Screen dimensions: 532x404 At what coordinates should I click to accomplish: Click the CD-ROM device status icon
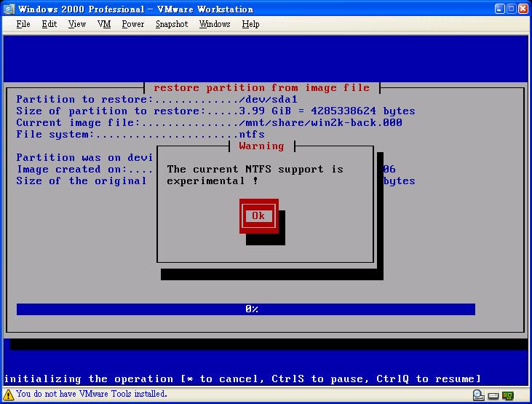tap(478, 395)
